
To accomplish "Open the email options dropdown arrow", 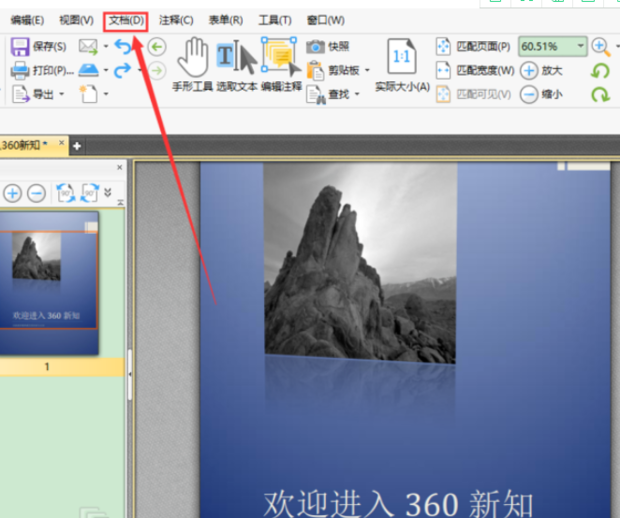I will [106, 47].
